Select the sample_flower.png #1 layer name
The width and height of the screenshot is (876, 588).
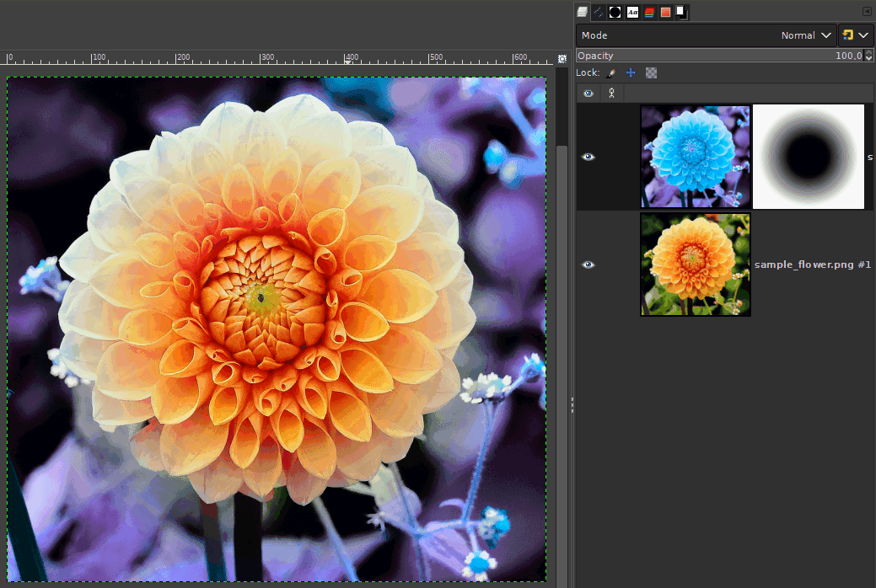click(812, 265)
